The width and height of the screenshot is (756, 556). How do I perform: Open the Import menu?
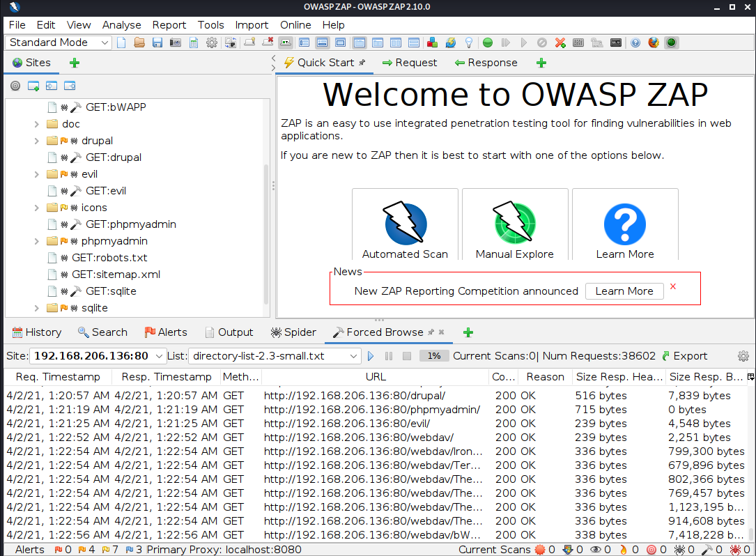coord(252,25)
